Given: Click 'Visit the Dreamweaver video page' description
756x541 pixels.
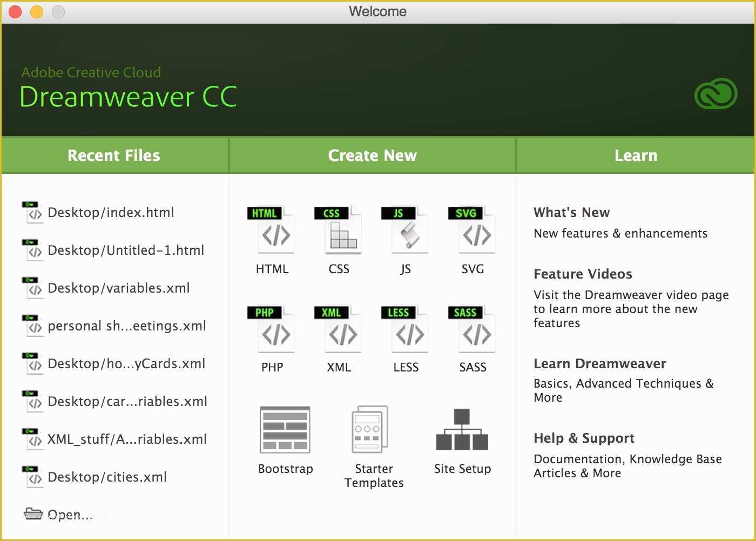Looking at the screenshot, I should [x=631, y=309].
